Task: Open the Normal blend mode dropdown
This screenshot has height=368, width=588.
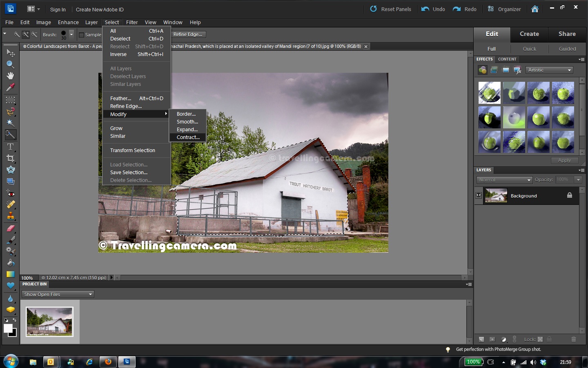Action: pyautogui.click(x=504, y=180)
